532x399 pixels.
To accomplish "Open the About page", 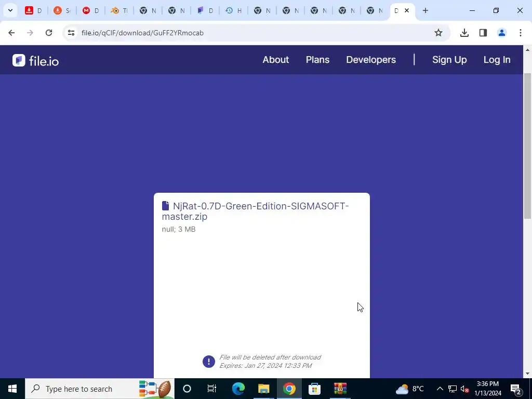I will pyautogui.click(x=275, y=60).
